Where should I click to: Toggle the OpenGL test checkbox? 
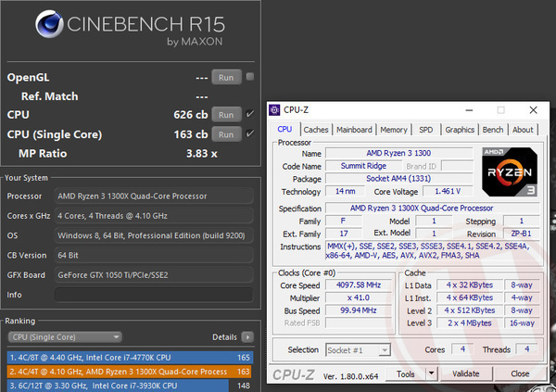click(250, 77)
